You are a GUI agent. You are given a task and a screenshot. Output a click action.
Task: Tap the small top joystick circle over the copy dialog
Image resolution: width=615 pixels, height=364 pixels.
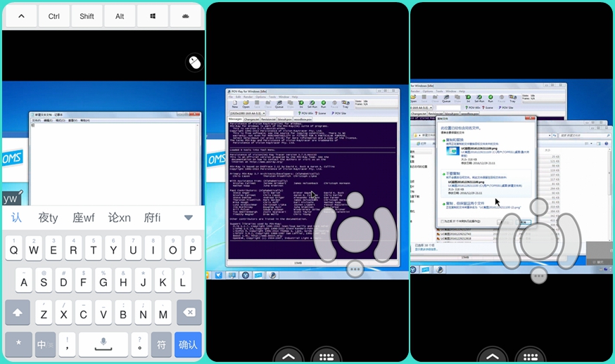point(539,207)
